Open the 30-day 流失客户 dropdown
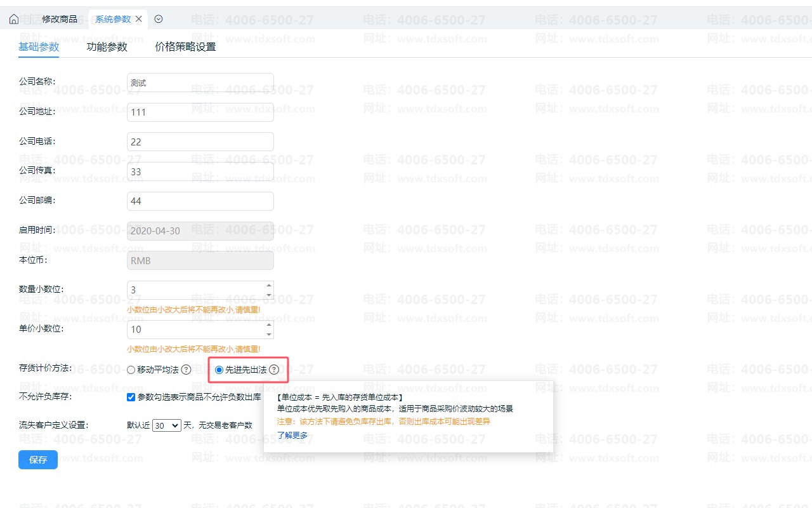 pos(167,425)
